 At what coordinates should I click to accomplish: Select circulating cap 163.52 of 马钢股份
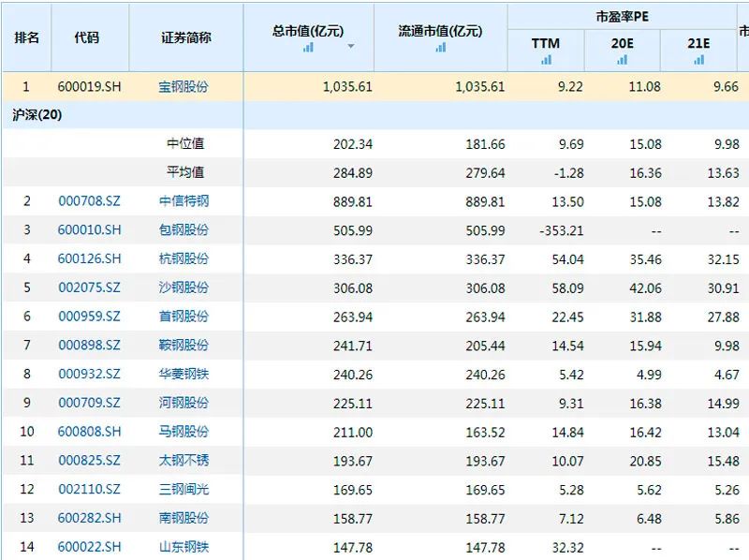485,432
